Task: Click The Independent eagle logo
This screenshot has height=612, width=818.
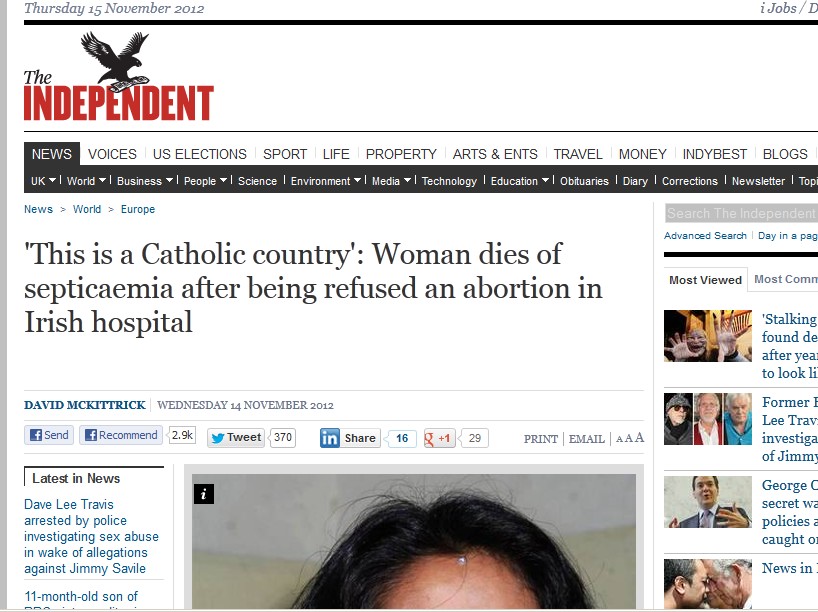Action: (x=118, y=76)
